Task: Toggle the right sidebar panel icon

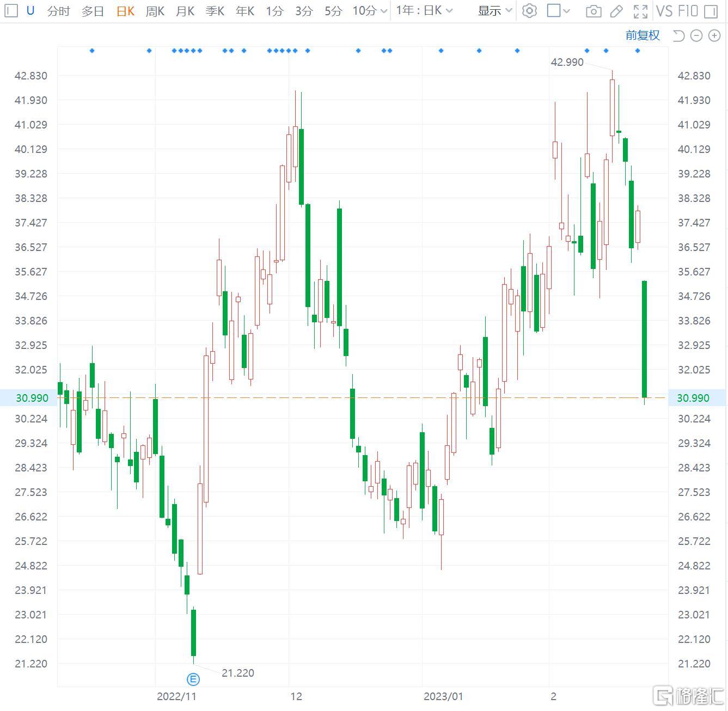Action: click(711, 11)
